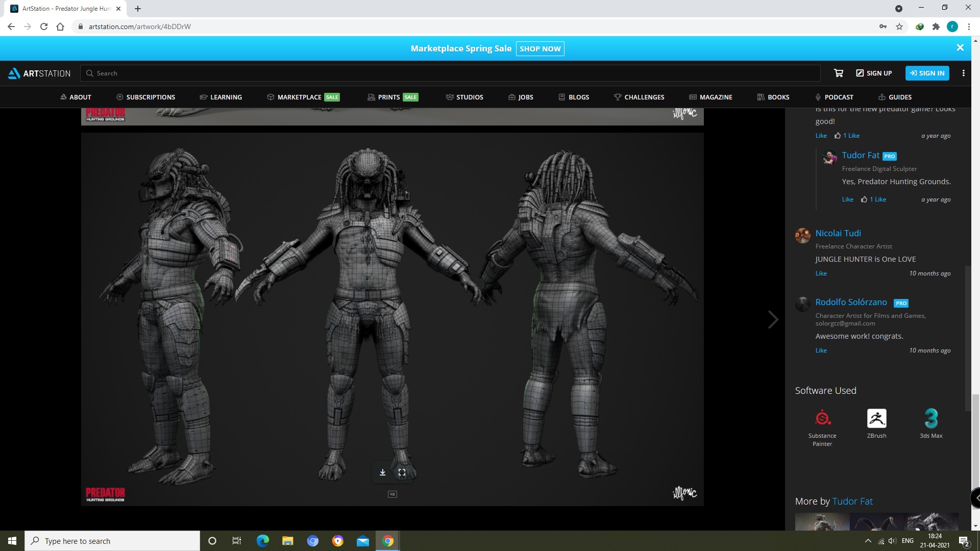Go to next artwork with arrow
Screen dimensions: 980x551
(x=773, y=319)
